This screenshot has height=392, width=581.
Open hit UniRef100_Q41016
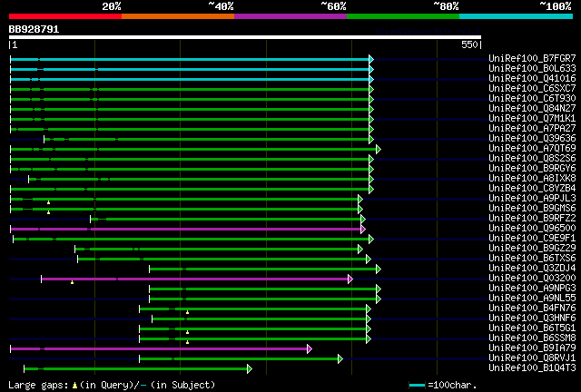[x=532, y=78]
